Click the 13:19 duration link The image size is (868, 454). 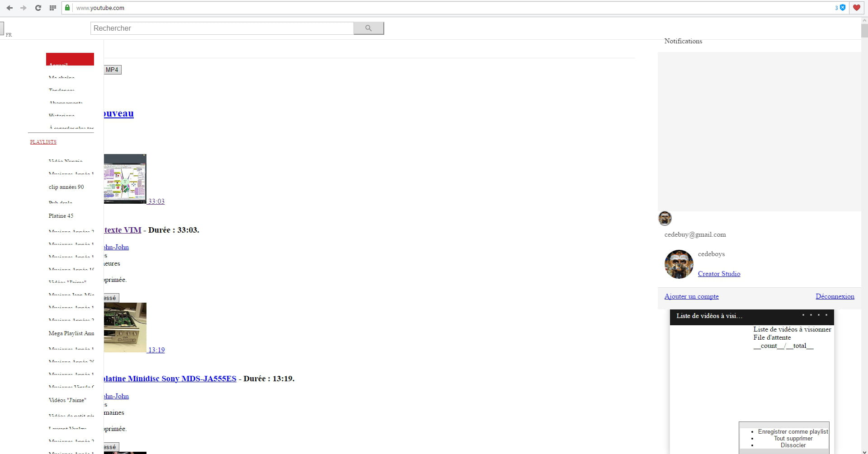pos(156,350)
